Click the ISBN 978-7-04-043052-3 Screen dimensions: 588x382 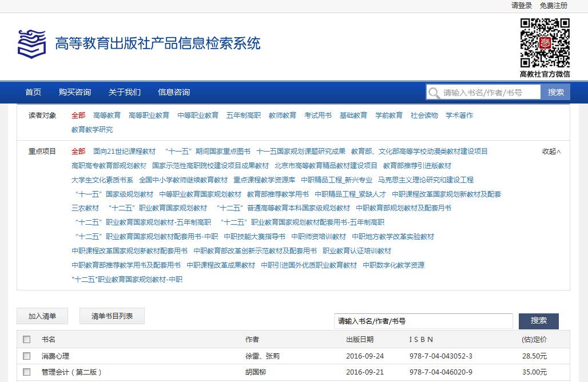[x=441, y=356]
